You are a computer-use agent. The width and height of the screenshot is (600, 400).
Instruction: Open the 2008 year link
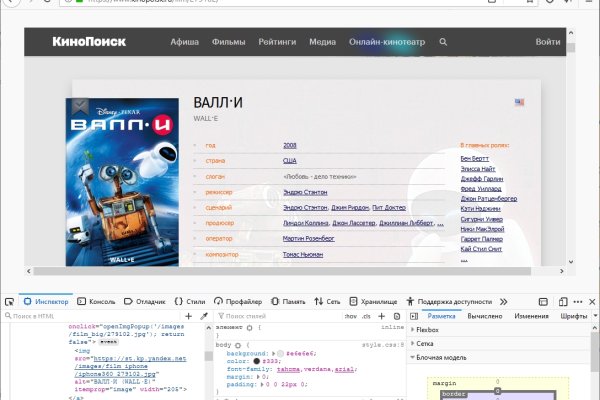289,146
